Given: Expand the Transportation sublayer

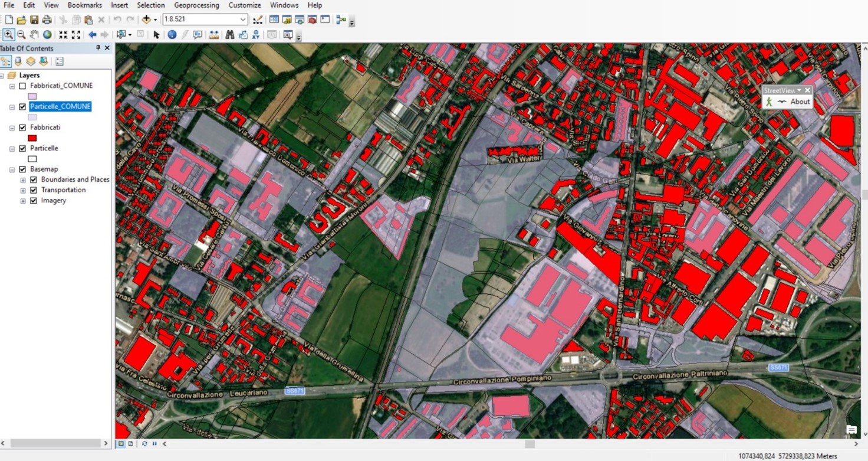Looking at the screenshot, I should [23, 191].
